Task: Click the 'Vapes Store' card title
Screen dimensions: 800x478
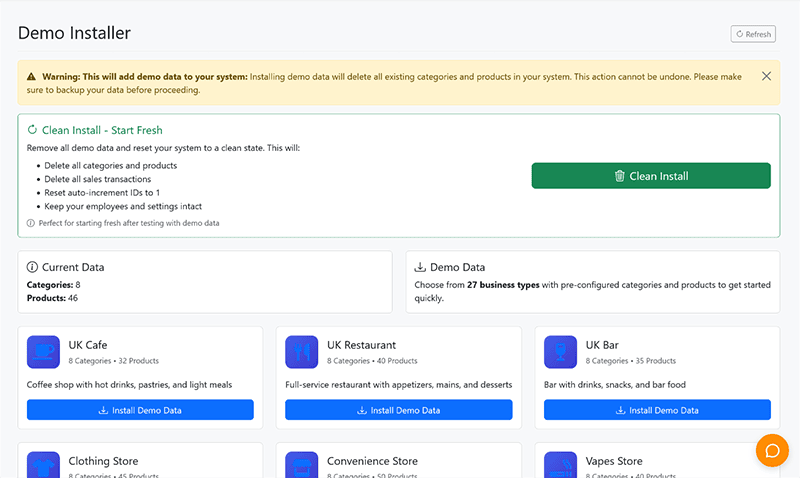Action: pos(614,461)
